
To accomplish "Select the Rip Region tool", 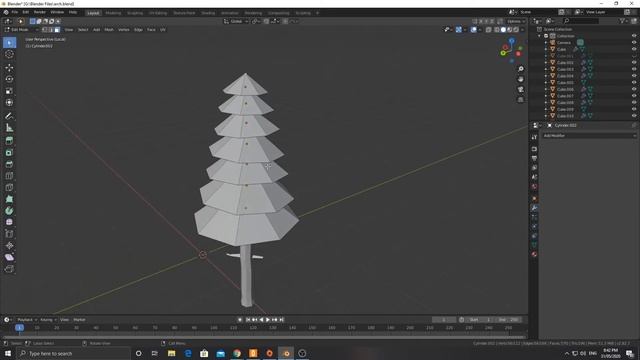I will [x=9, y=269].
